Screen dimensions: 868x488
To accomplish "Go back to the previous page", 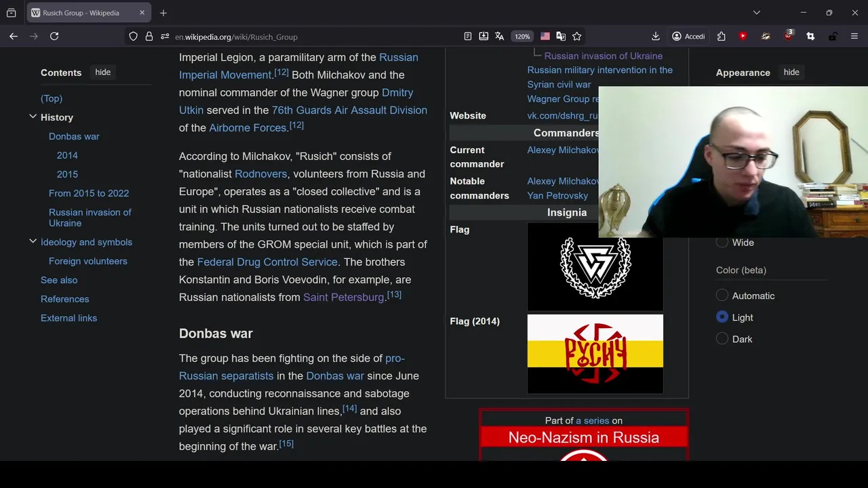I will tap(14, 37).
